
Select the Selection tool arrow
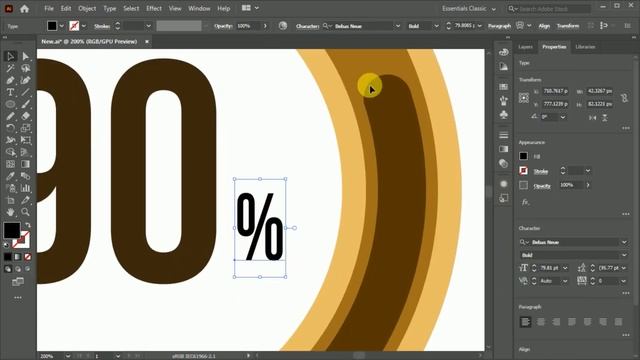[x=10, y=56]
